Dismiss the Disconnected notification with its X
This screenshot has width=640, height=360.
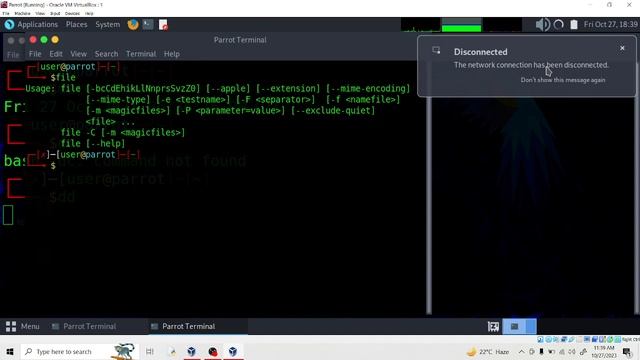[622, 48]
